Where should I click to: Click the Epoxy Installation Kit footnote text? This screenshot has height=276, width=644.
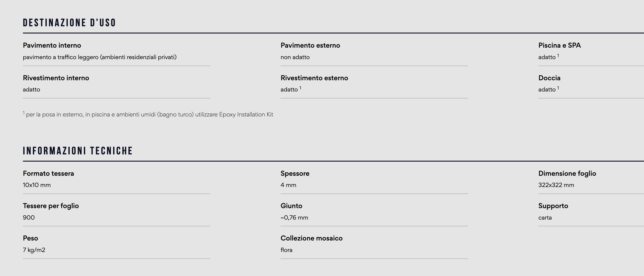(x=150, y=114)
